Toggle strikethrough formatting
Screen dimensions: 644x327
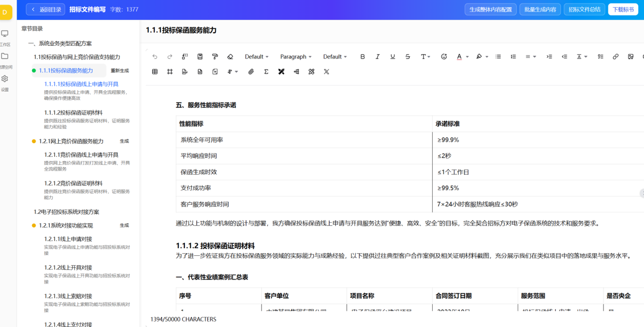[407, 57]
